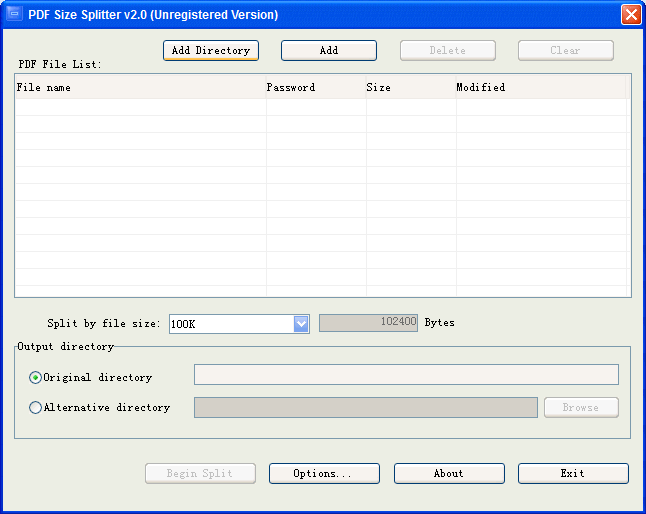Start splitting with Begin Split button

(x=200, y=473)
